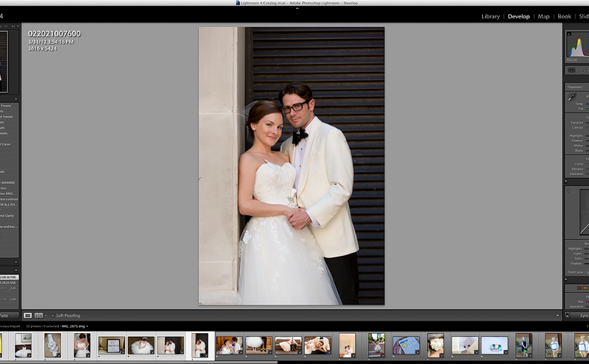Switch to Before/After Y|Y view

pyautogui.click(x=38, y=315)
